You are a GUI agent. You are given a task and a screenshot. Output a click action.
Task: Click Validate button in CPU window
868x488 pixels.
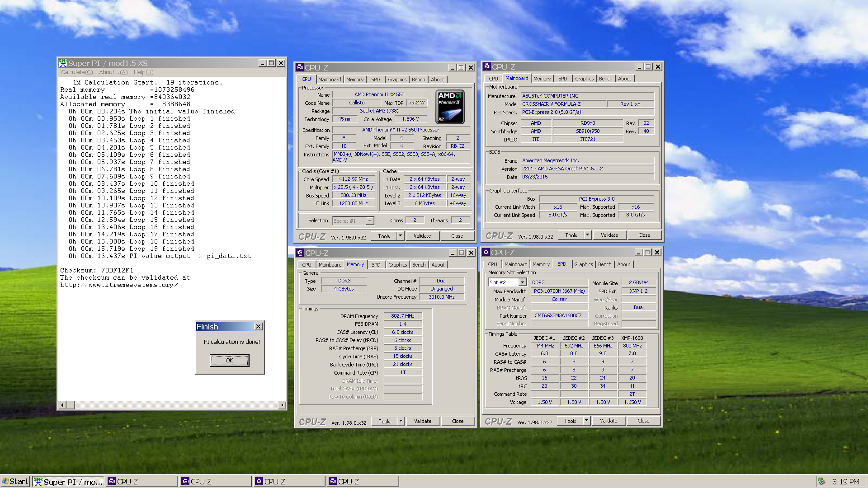click(x=422, y=236)
